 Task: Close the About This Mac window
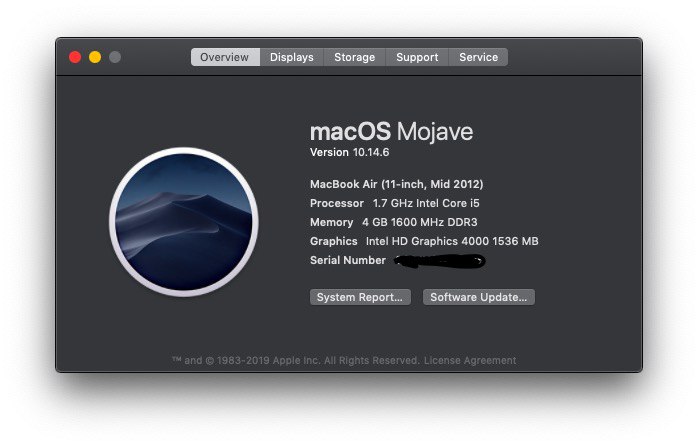pos(75,57)
